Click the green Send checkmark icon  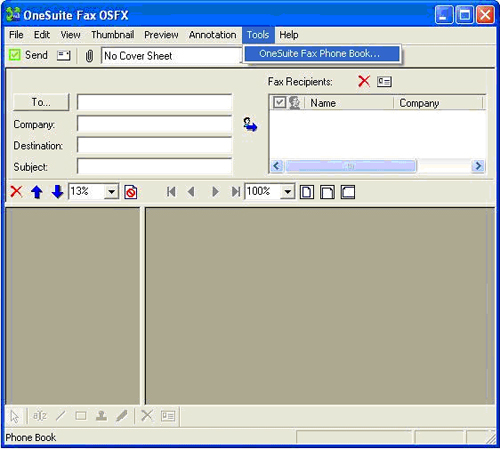click(x=15, y=55)
